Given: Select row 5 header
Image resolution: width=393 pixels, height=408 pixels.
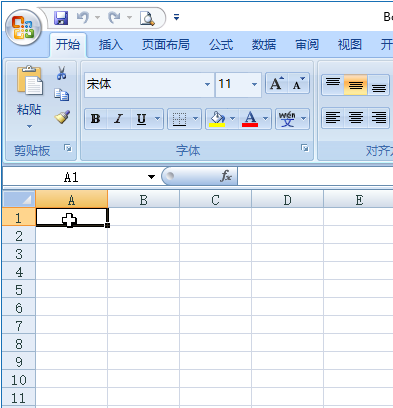Looking at the screenshot, I should pyautogui.click(x=19, y=289).
